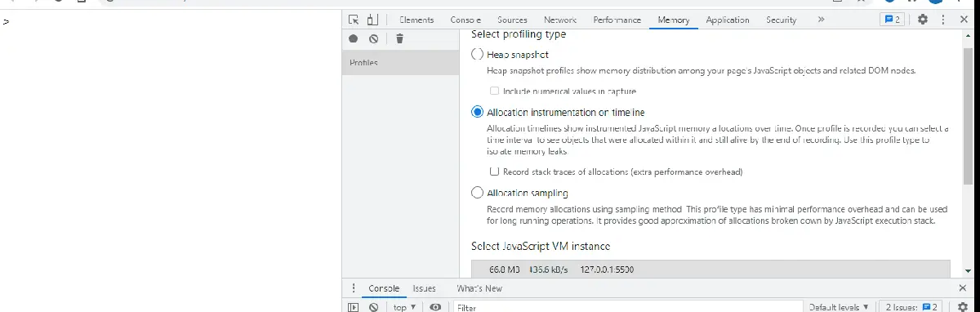Toggle the device toolbar icon
The width and height of the screenshot is (980, 312).
[x=372, y=20]
